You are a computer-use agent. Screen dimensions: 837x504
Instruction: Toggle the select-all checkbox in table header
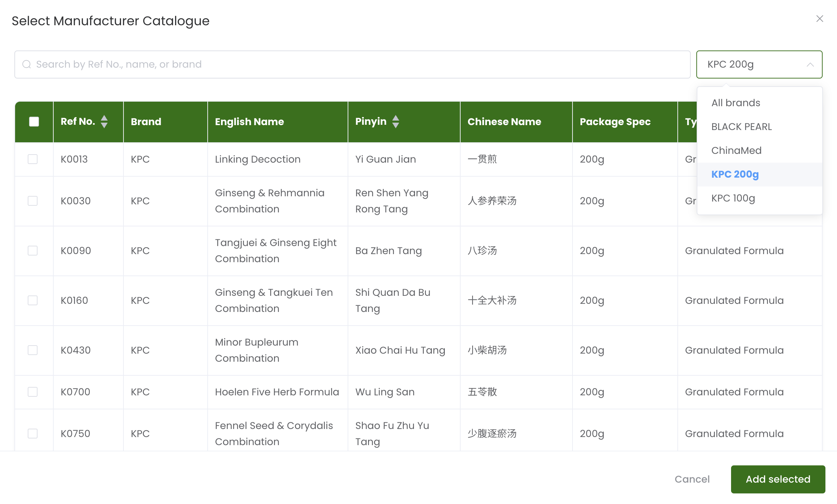pos(34,122)
